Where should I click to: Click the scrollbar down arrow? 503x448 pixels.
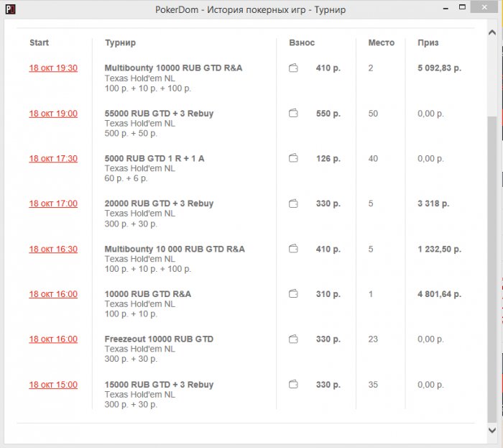click(x=492, y=430)
